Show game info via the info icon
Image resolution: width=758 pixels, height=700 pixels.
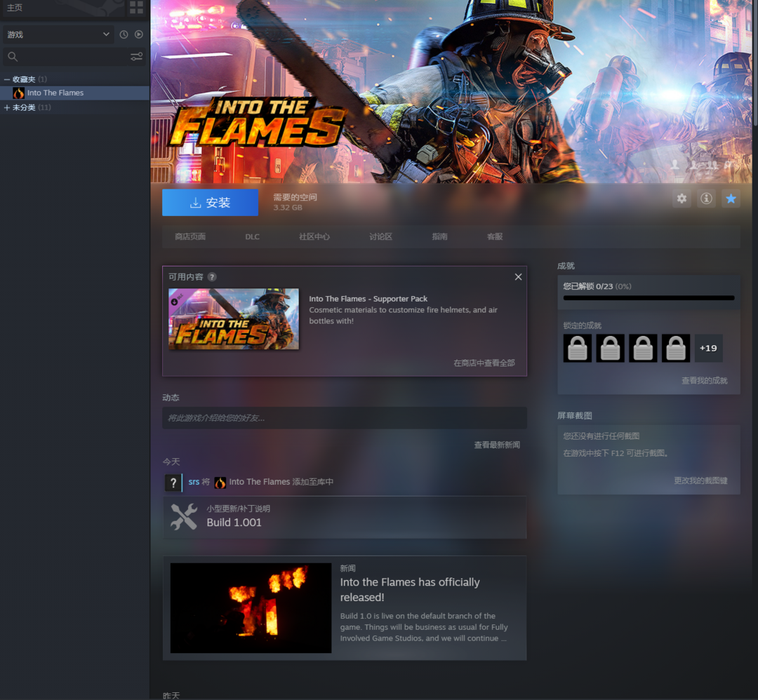click(x=706, y=198)
